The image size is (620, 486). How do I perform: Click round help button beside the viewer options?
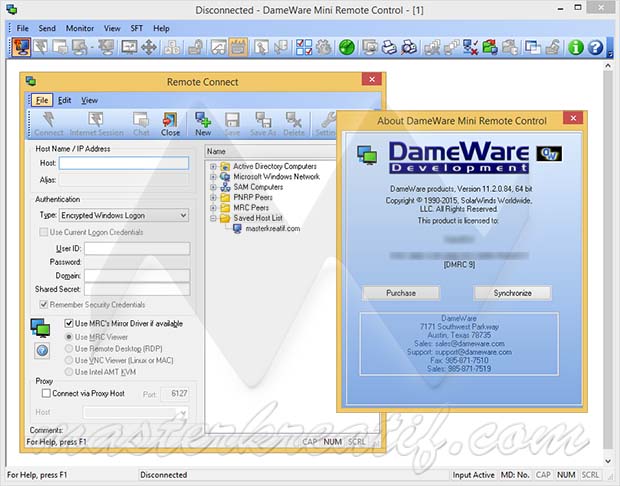pyautogui.click(x=42, y=350)
